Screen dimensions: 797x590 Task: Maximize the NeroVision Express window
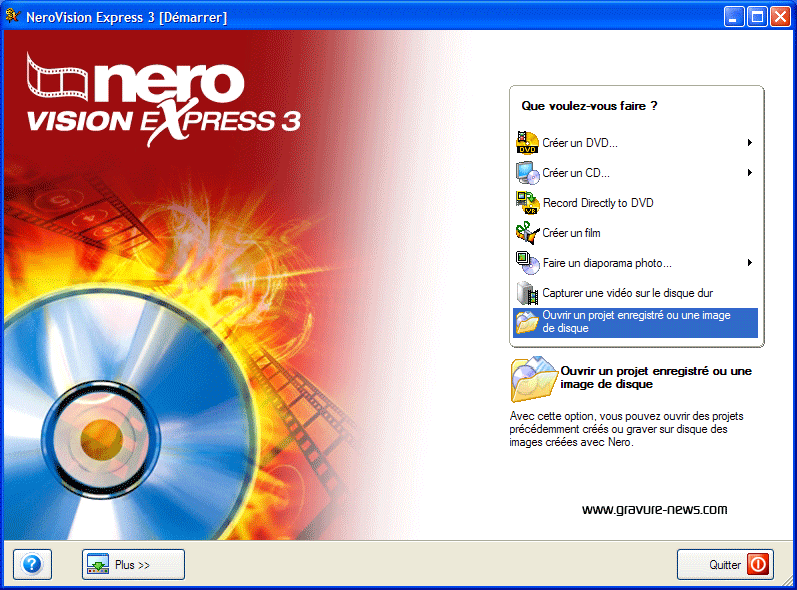coord(757,17)
